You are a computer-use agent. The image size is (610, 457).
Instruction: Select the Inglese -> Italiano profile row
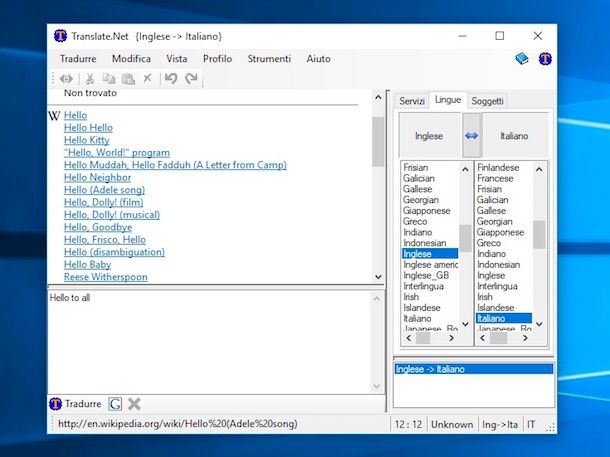pos(474,369)
